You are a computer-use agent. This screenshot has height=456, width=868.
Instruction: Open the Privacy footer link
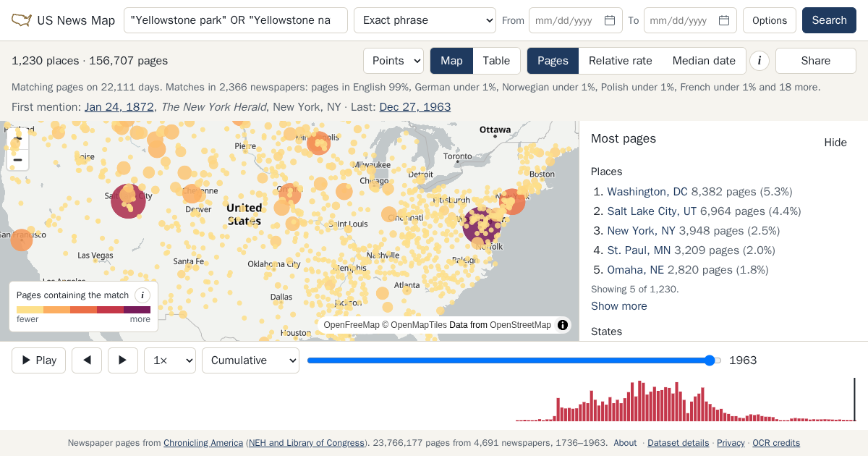tap(731, 443)
